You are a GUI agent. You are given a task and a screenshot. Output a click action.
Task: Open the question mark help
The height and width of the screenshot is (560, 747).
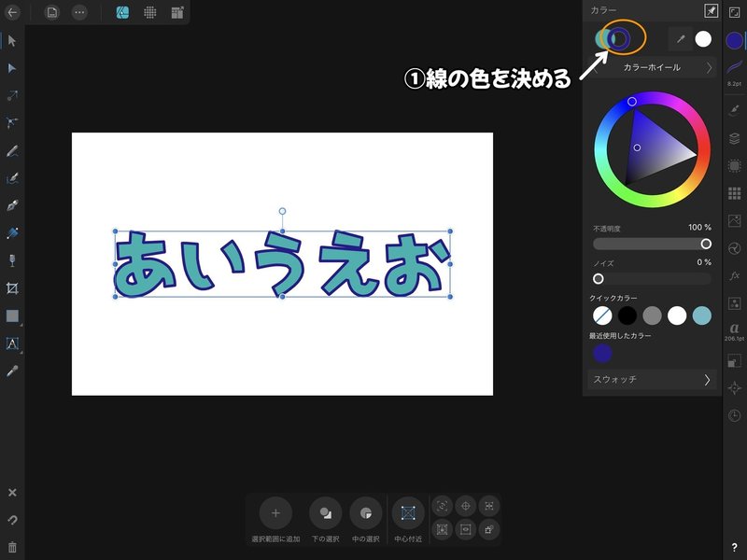point(734,548)
